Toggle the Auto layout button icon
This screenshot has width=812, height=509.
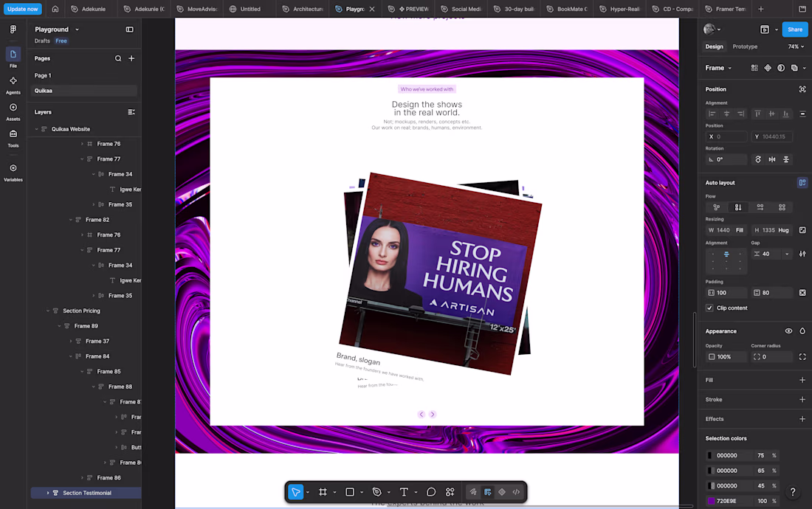(802, 183)
